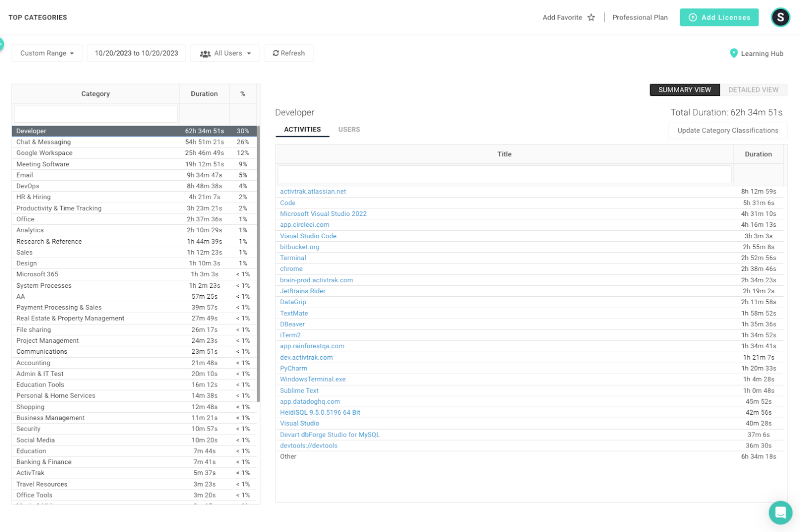The width and height of the screenshot is (800, 532).
Task: Open the DataGrip activity link
Action: [x=293, y=302]
